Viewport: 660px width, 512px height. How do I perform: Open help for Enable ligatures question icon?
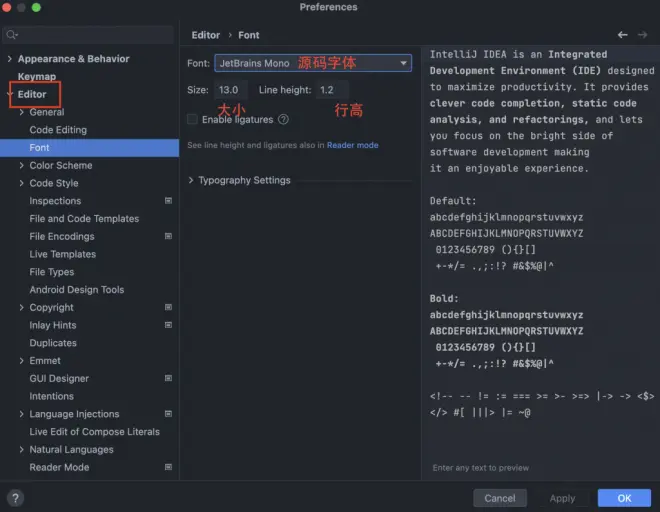point(283,120)
